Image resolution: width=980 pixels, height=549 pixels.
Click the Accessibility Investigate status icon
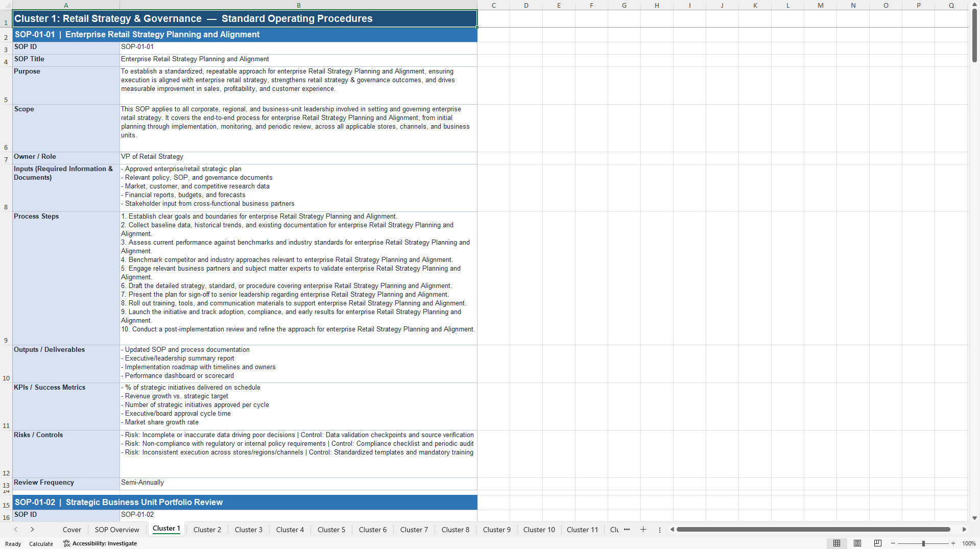coord(66,543)
